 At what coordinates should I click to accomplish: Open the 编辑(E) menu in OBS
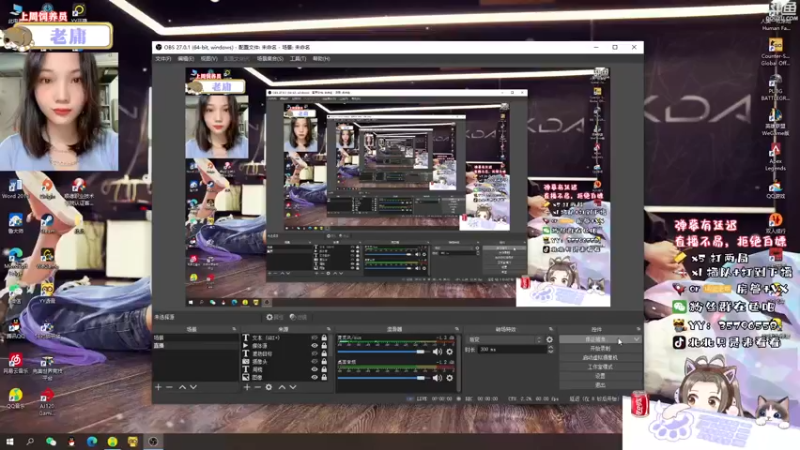(185, 59)
